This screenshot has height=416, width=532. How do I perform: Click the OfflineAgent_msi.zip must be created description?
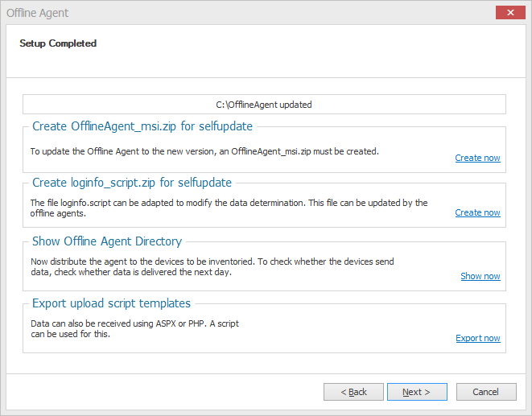(204, 151)
